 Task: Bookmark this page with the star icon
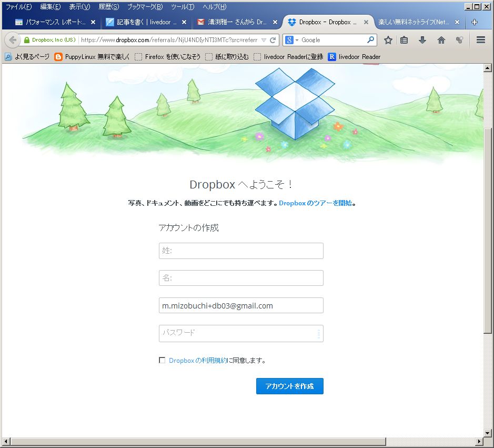click(388, 40)
